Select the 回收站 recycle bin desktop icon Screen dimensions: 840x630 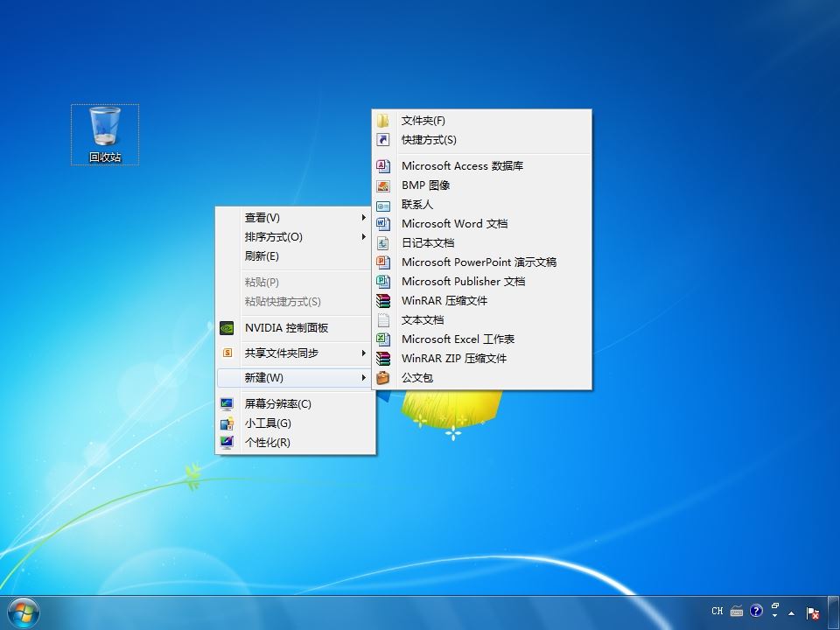click(x=105, y=135)
